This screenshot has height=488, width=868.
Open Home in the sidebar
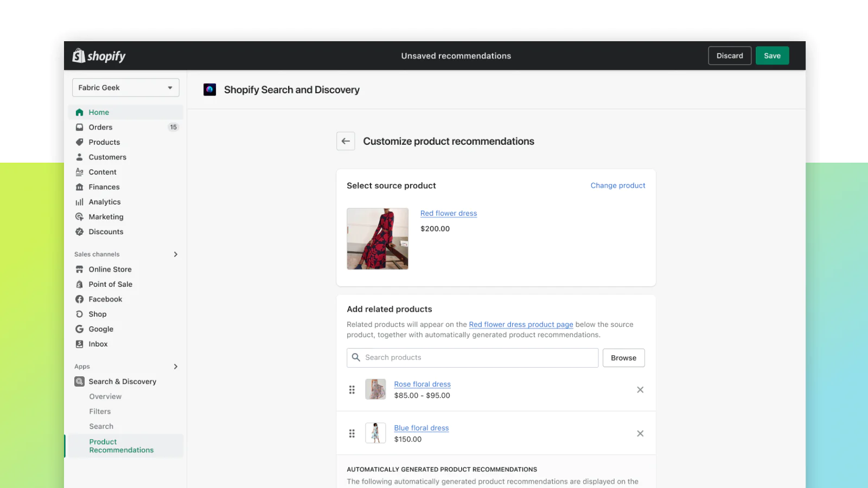(126, 112)
